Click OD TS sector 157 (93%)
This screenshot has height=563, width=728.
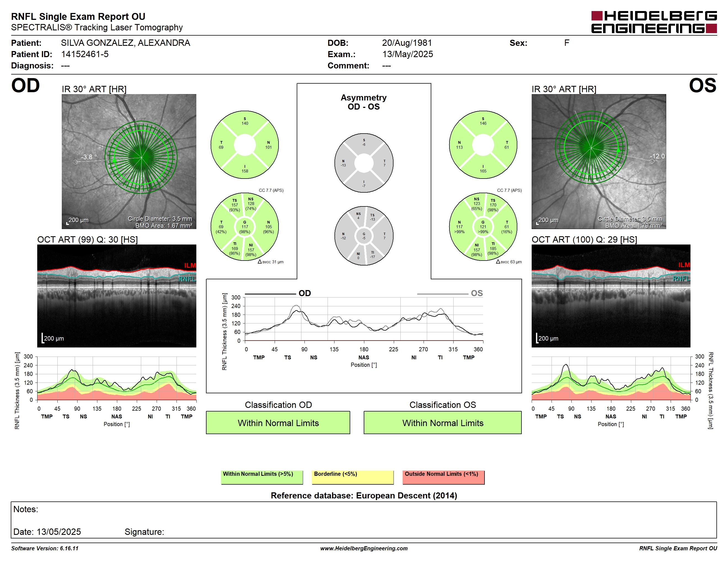(x=234, y=205)
